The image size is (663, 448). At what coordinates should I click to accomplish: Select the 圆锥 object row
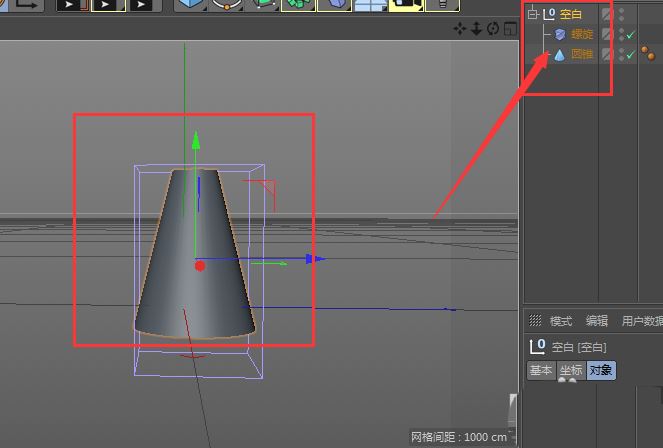click(582, 54)
